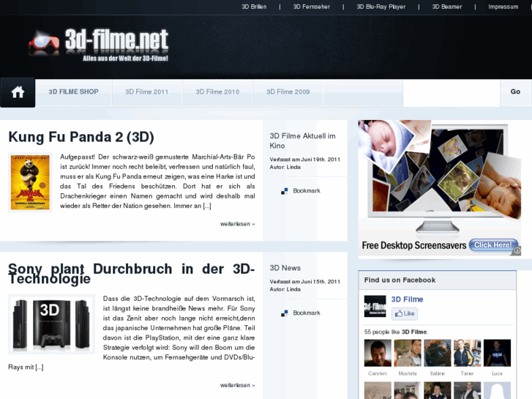Submit search with the Go button
The image size is (532, 399).
point(515,92)
